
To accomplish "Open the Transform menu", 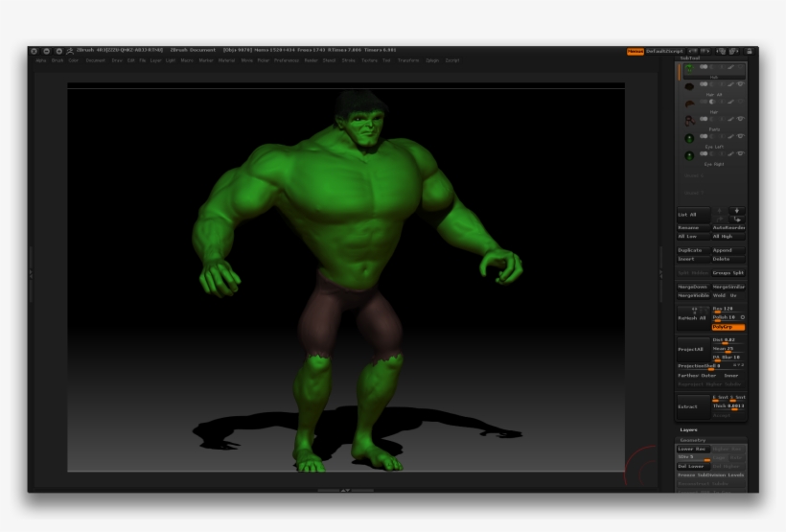I will (x=408, y=60).
